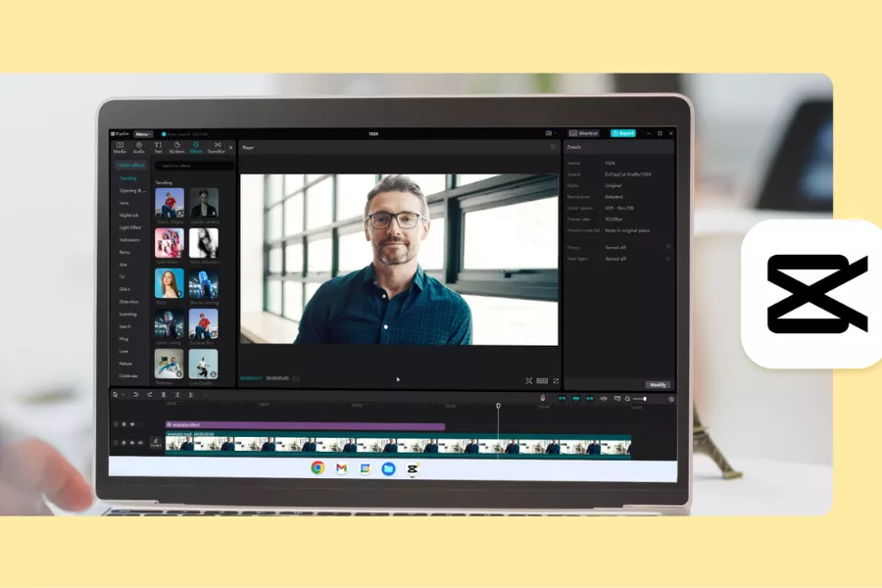This screenshot has height=588, width=882.
Task: Toggle clip linkage in timeline
Action: (x=590, y=399)
